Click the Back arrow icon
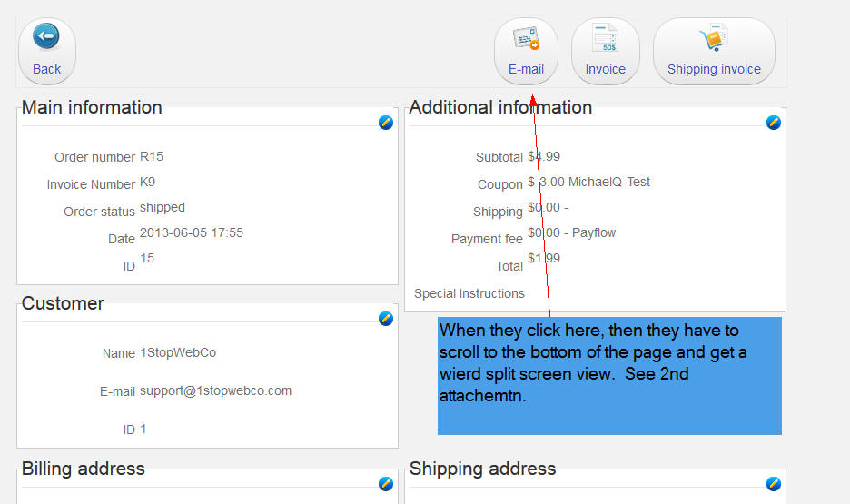Viewport: 850px width, 504px height. [x=46, y=38]
